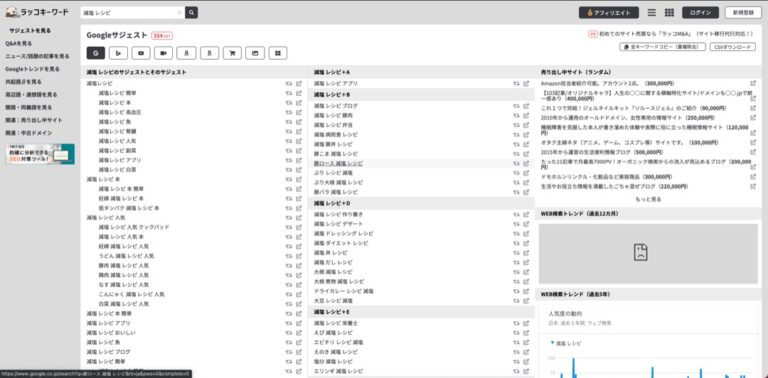The image size is (768, 378).
Task: Click the 新規登録 button
Action: pos(743,13)
